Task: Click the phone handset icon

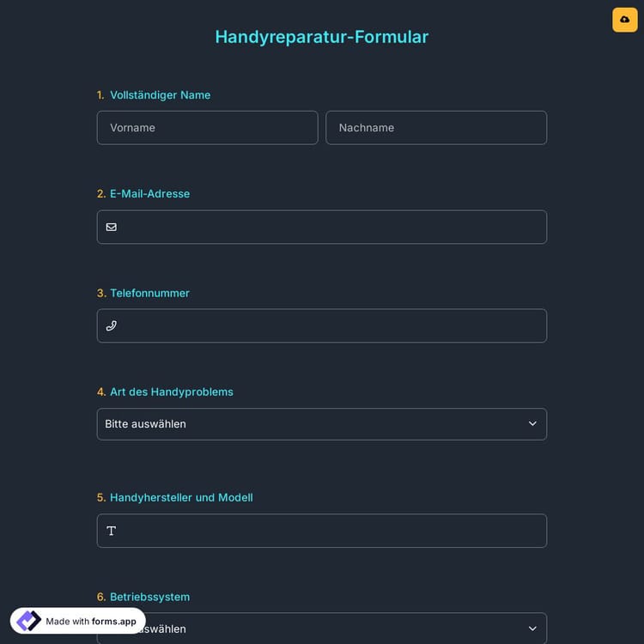Action: click(x=112, y=326)
